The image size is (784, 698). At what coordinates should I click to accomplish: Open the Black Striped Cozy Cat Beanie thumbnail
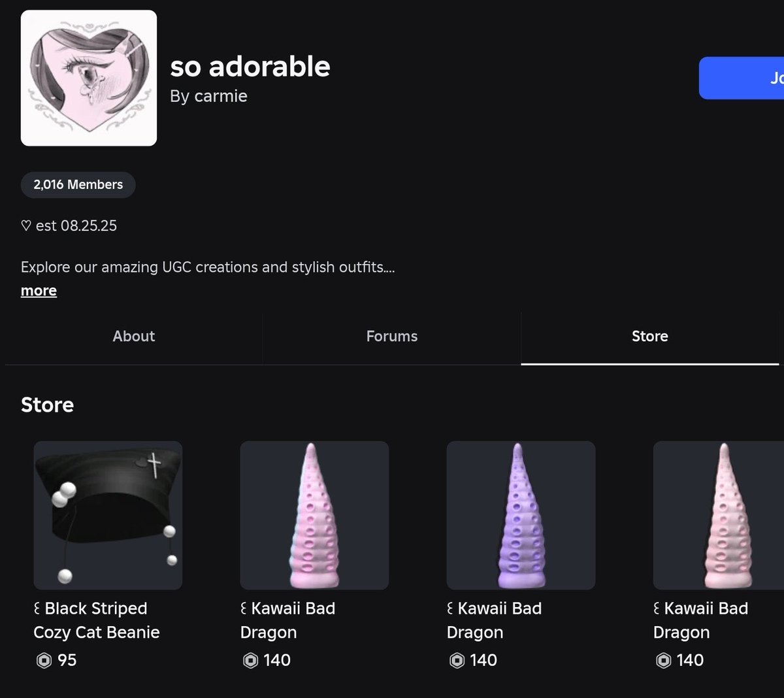[x=108, y=516]
